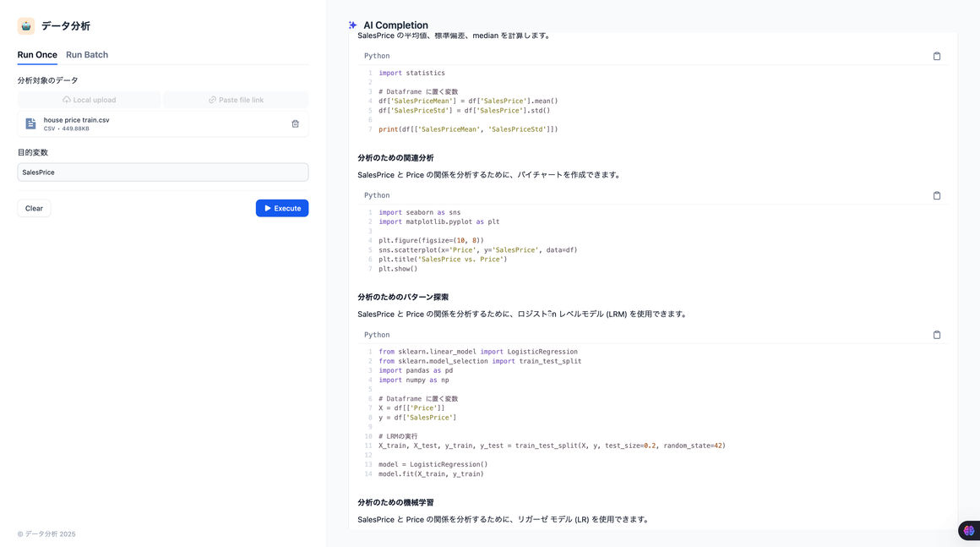Click the データ分析 app logo icon

[x=26, y=26]
